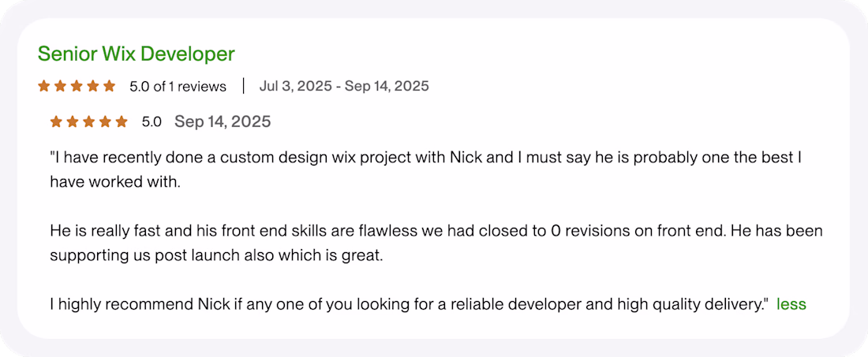Click fourth star beside Sep 14 review
Viewport: 868px width, 357px height.
point(105,121)
